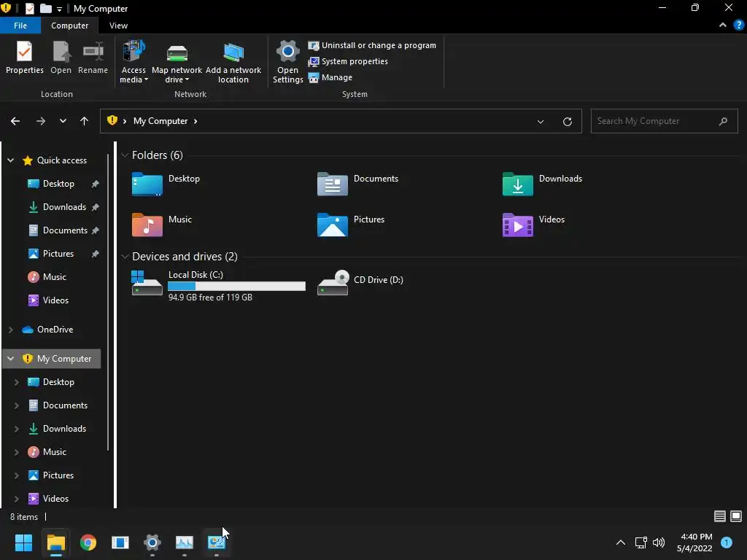Click the Manage ribbon option
This screenshot has width=747, height=560.
tap(330, 77)
